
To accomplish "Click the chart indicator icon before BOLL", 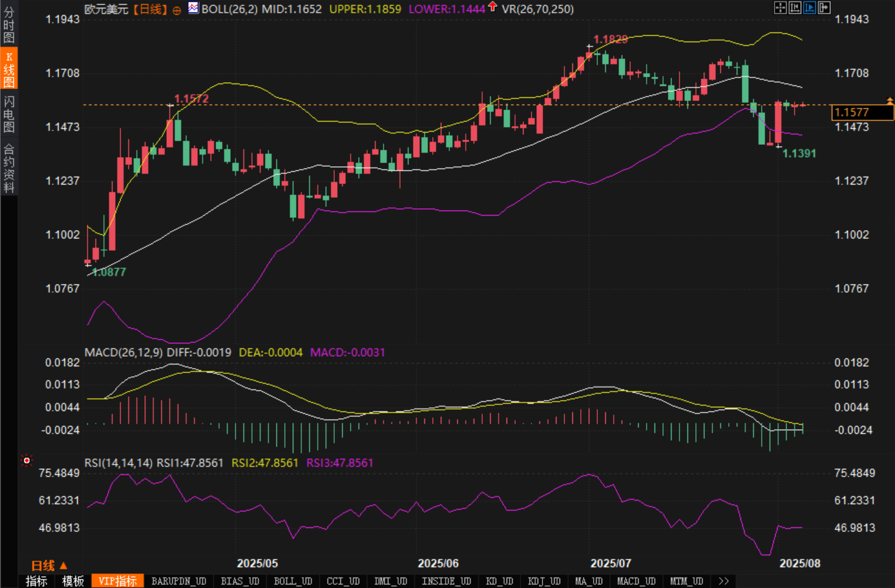I will (193, 8).
